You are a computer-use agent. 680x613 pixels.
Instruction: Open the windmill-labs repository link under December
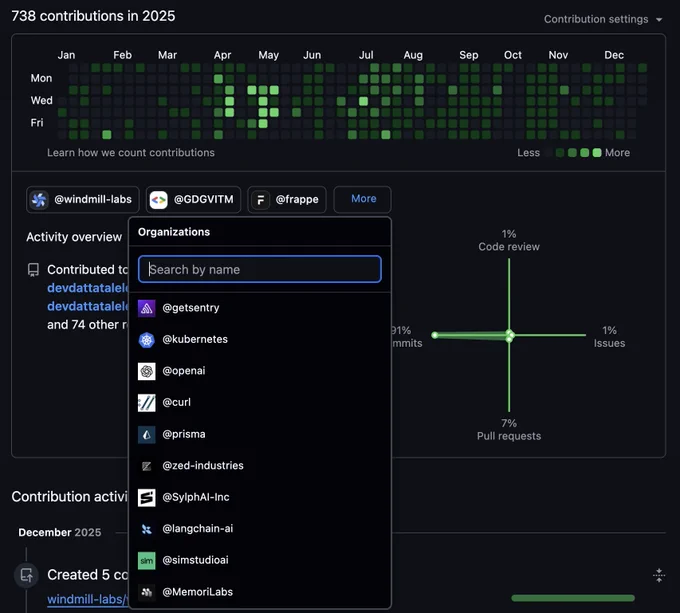tap(88, 599)
